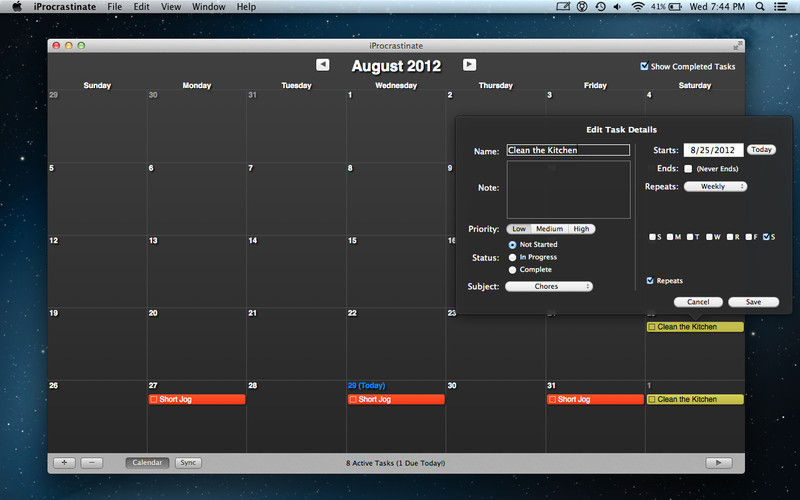Viewport: 800px width, 500px height.
Task: Check the Thursday (R) repeat day
Action: point(730,237)
